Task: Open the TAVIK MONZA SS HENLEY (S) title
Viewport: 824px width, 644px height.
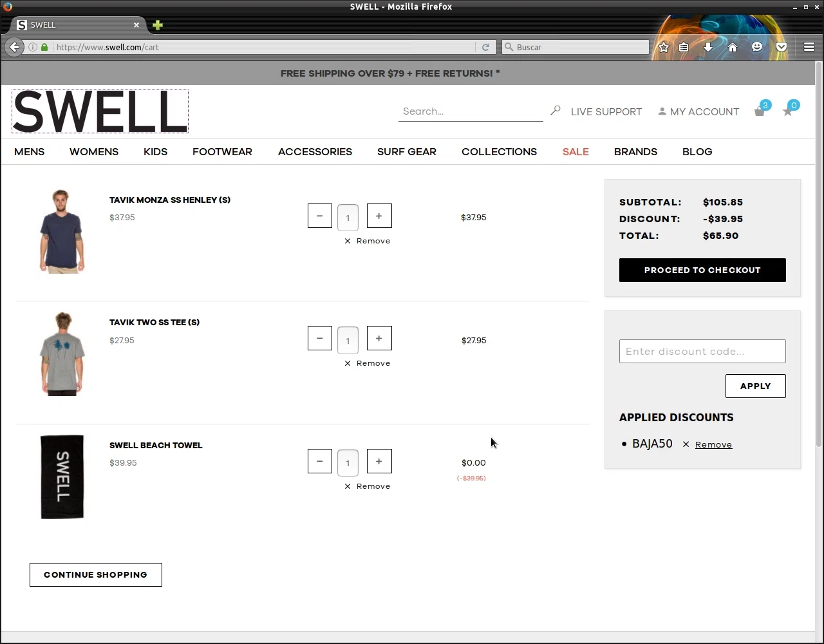Action: pos(170,200)
